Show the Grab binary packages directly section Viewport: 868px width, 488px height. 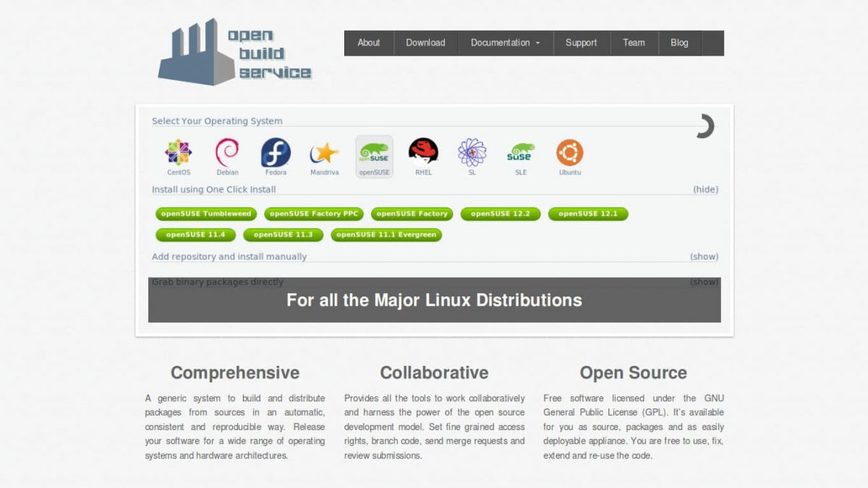[704, 282]
